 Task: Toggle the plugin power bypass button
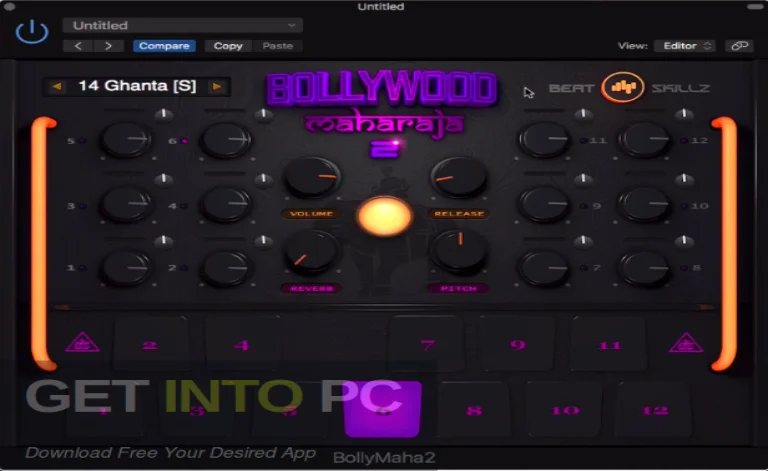[32, 31]
